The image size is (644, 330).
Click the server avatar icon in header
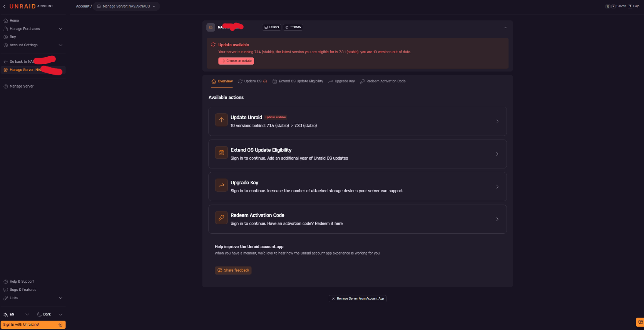[211, 27]
